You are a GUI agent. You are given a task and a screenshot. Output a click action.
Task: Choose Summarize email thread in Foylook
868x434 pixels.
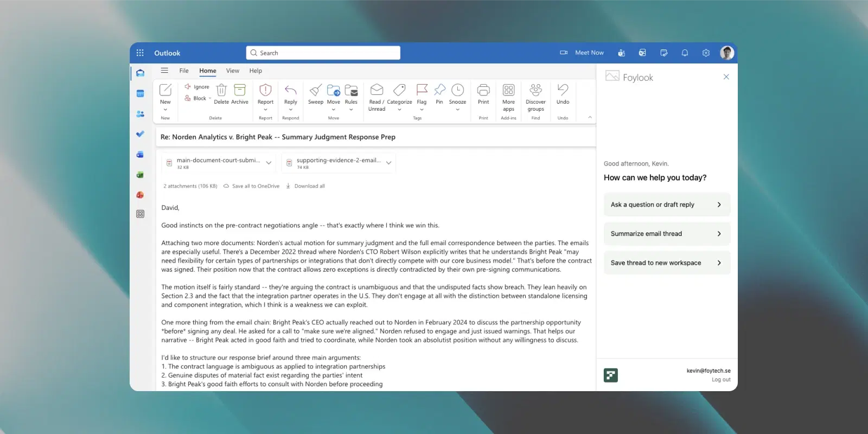667,234
